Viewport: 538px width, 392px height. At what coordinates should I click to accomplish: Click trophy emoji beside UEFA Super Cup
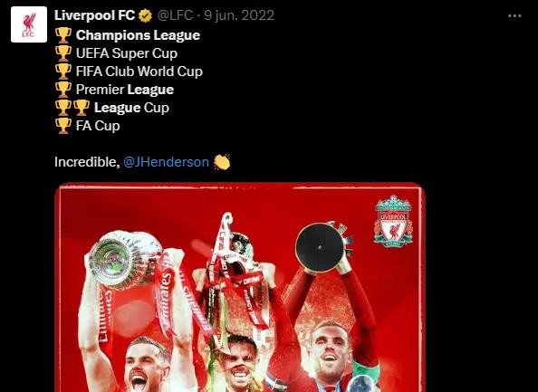click(x=63, y=53)
